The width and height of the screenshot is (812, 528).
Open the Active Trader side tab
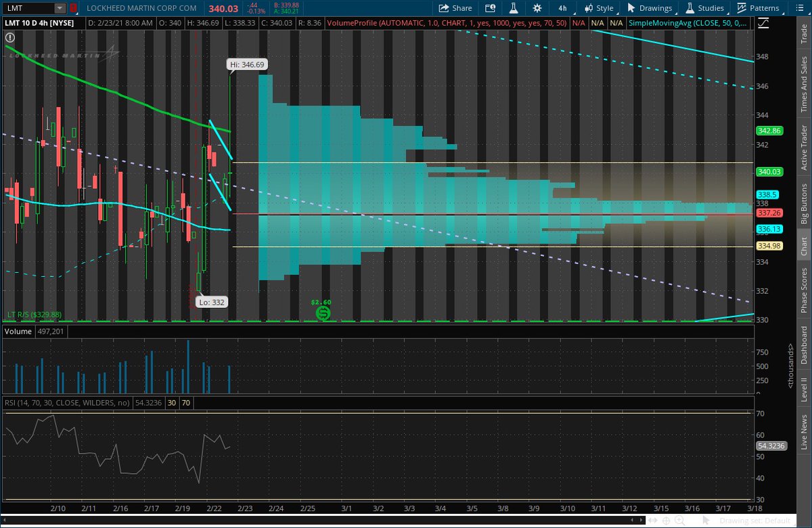click(803, 147)
